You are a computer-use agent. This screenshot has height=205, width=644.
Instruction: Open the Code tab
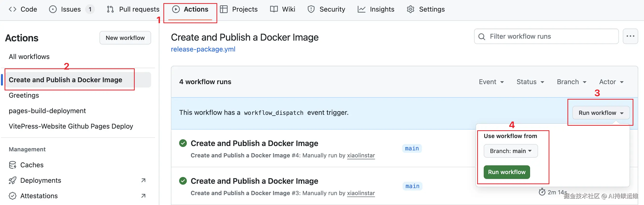point(23,9)
